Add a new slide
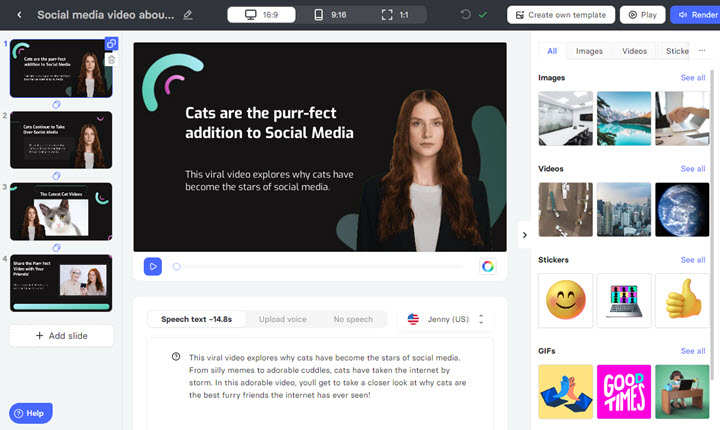The height and width of the screenshot is (430, 720). pyautogui.click(x=61, y=336)
